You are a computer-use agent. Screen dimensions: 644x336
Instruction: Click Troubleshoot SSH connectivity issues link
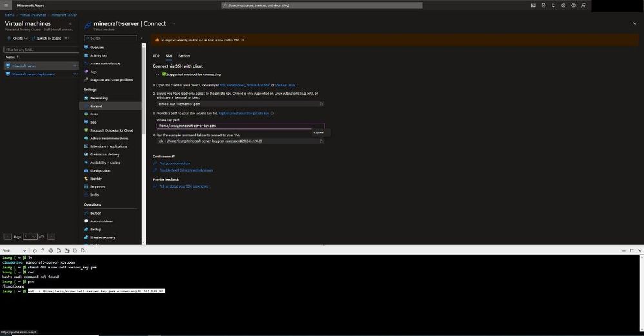[x=186, y=170]
